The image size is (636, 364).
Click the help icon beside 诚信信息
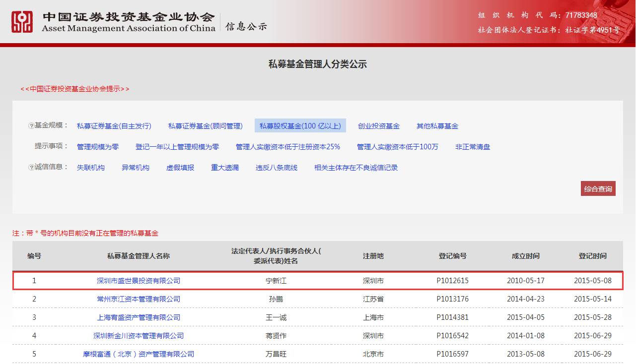[x=31, y=168]
